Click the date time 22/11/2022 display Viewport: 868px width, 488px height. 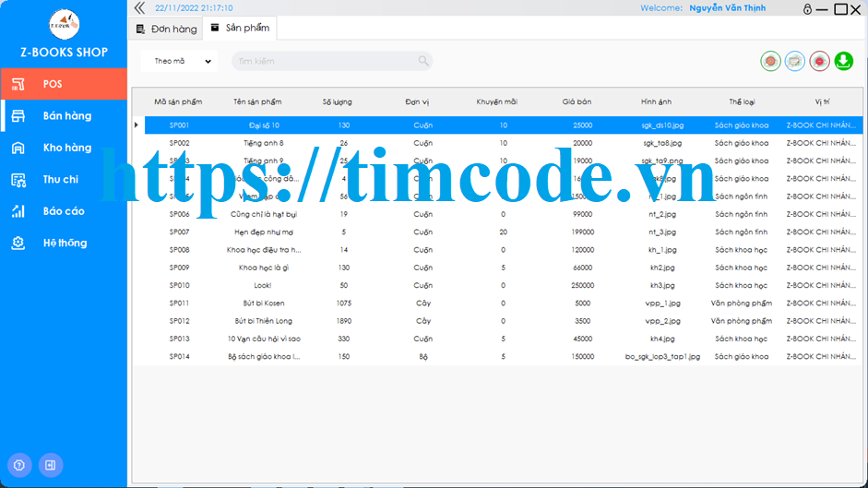[194, 7]
